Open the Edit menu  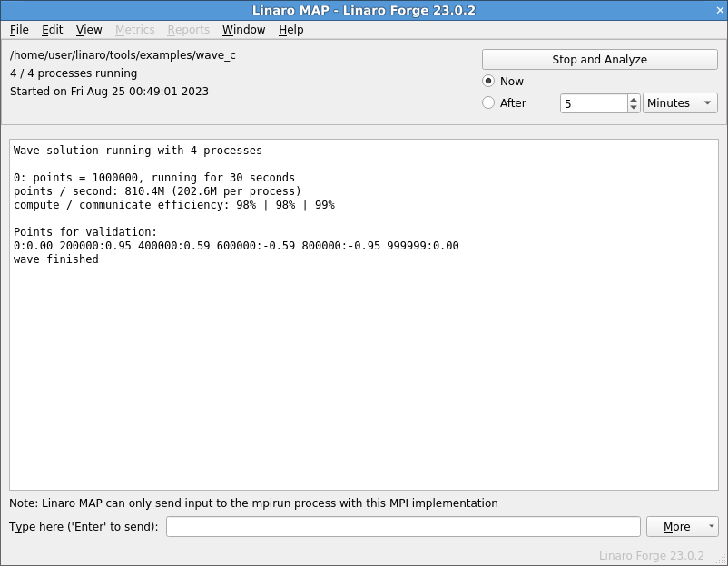pyautogui.click(x=52, y=30)
